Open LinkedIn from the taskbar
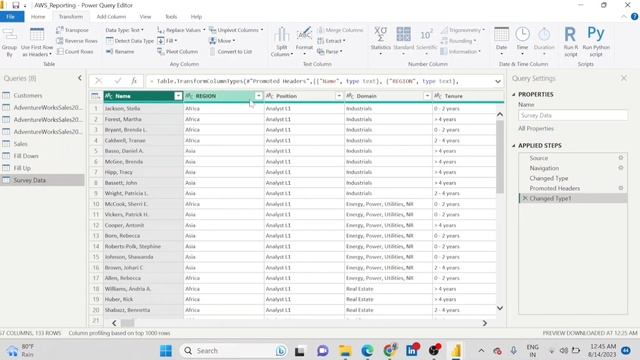 click(412, 350)
